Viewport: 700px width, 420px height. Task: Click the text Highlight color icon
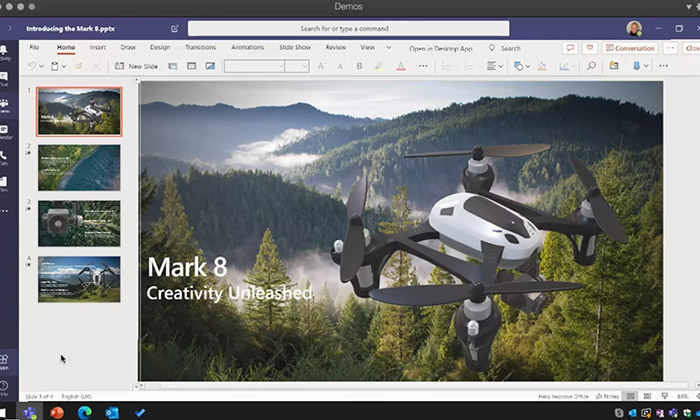[x=379, y=66]
